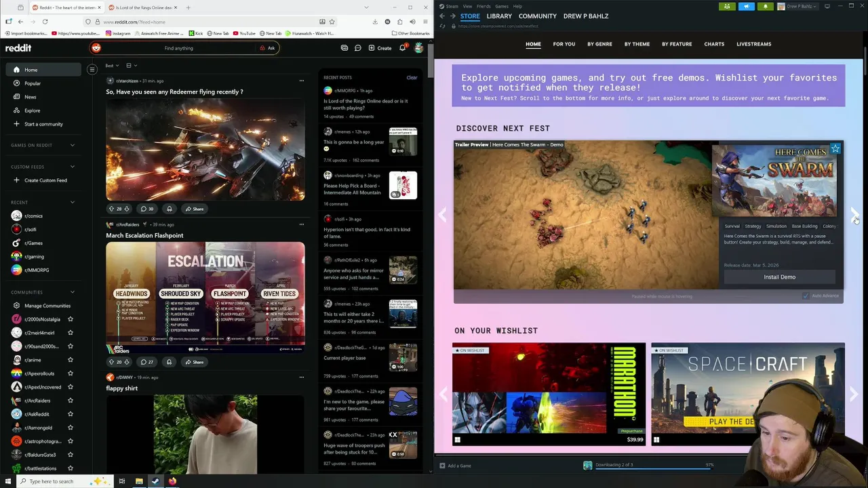This screenshot has height=488, width=868.
Task: Switch to Steam COMMUNITY tab
Action: tap(538, 16)
